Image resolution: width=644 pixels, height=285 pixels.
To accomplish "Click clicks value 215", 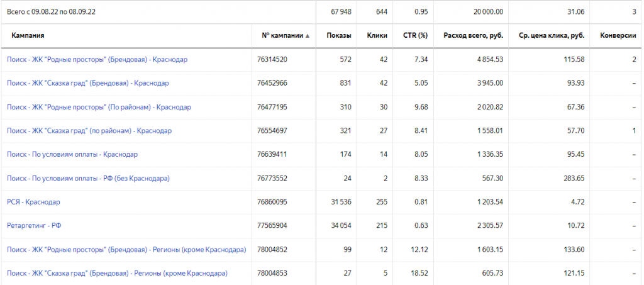I will (382, 226).
